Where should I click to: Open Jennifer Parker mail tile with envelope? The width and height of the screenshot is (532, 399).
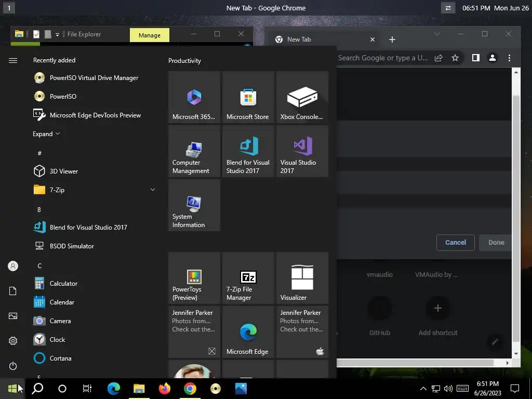(194, 332)
